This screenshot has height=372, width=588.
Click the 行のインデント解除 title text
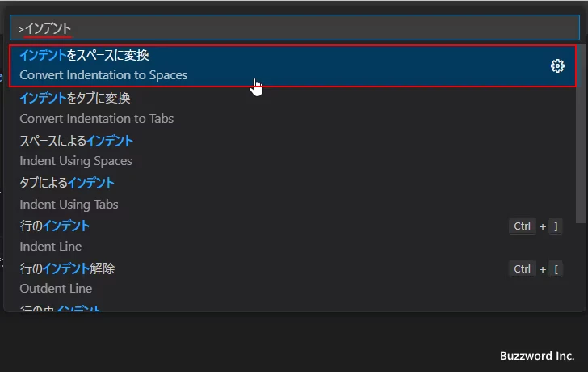67,268
